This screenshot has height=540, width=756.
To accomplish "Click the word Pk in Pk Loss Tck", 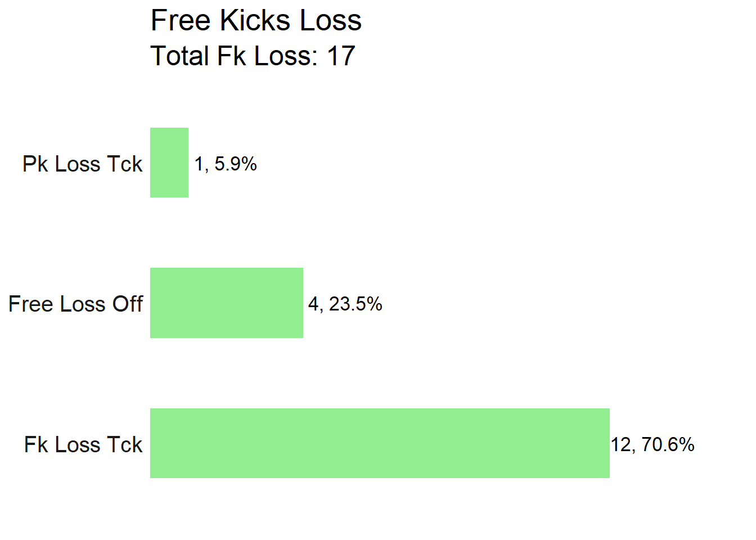I will [35, 164].
